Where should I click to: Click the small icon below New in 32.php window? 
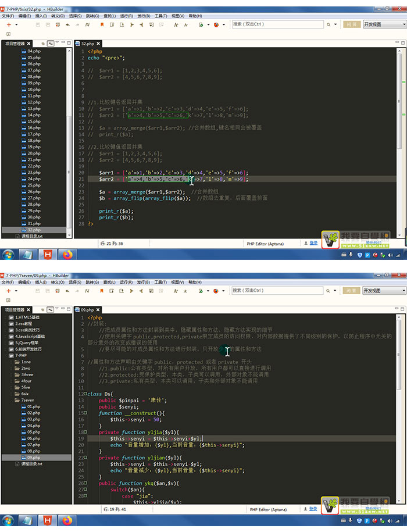[9, 34]
